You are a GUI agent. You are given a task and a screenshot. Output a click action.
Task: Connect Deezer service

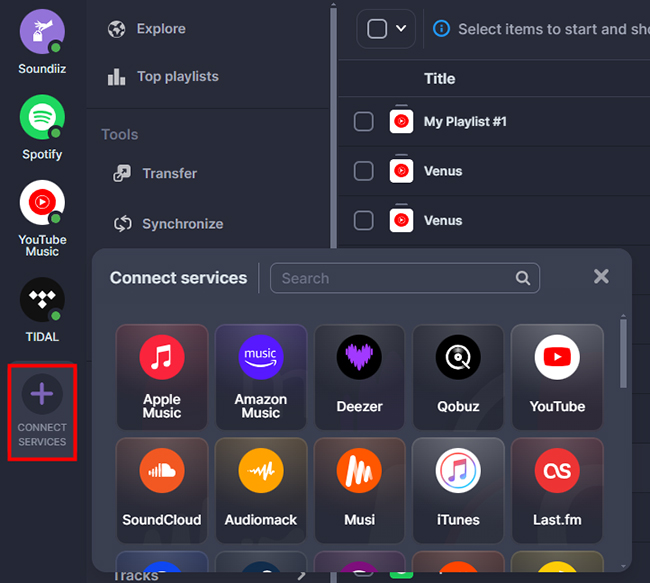(x=359, y=377)
